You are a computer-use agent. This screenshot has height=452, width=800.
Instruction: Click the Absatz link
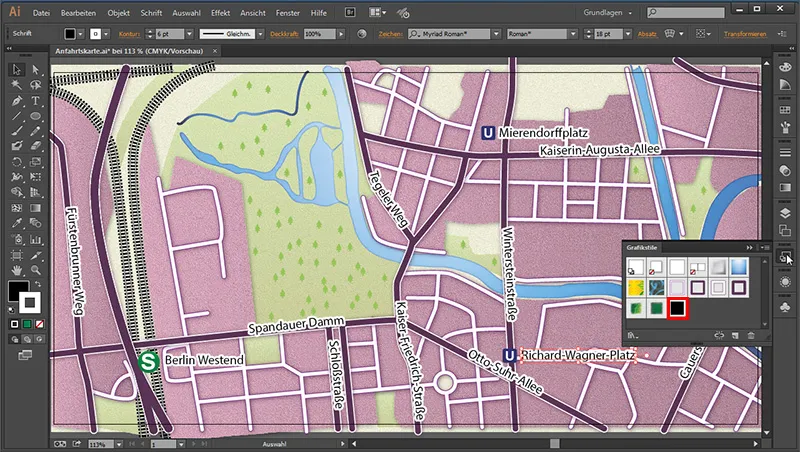coord(647,34)
